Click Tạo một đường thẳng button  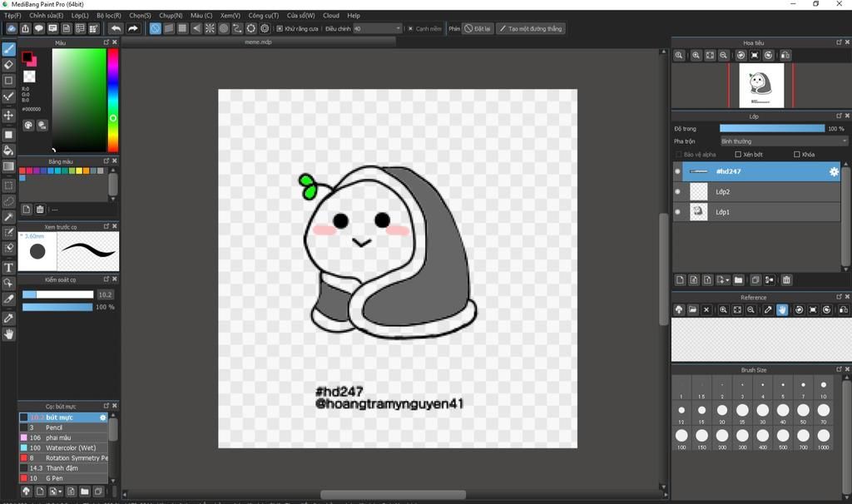click(x=531, y=29)
